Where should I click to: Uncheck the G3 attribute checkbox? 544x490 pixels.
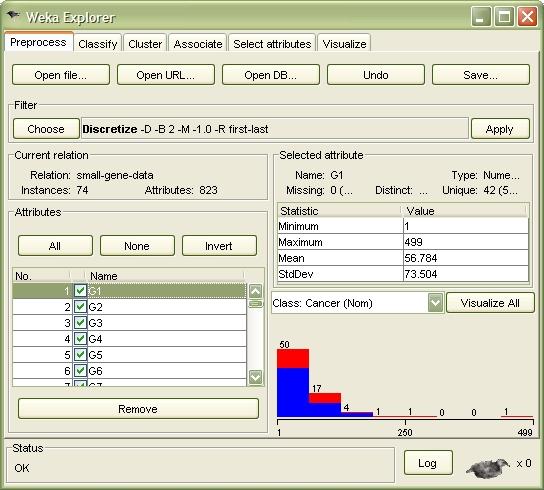click(80, 322)
